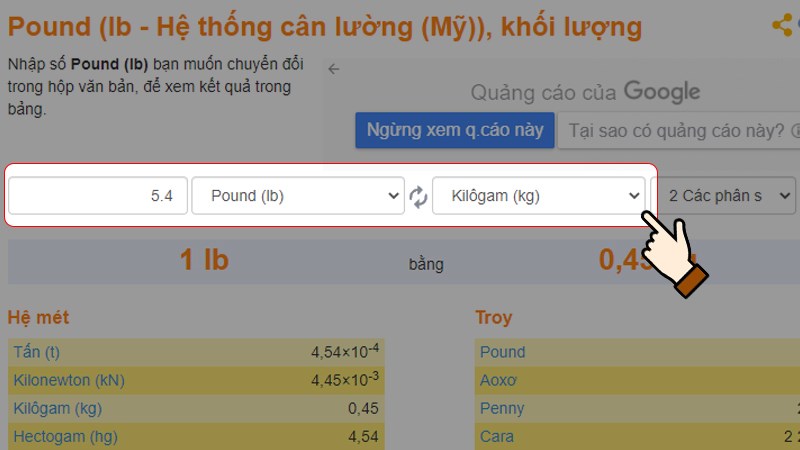The height and width of the screenshot is (450, 800).
Task: Click the 'Ngừng xem q.cáo này' button
Action: point(455,130)
